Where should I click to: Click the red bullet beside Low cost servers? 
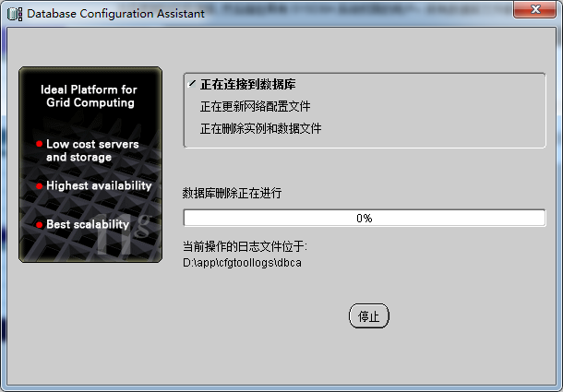pyautogui.click(x=39, y=144)
